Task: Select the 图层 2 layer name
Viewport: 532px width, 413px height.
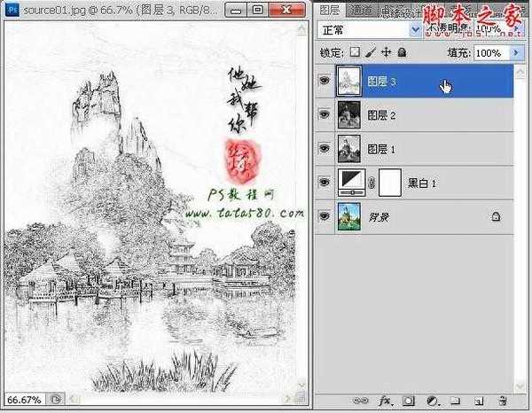Action: click(x=381, y=115)
